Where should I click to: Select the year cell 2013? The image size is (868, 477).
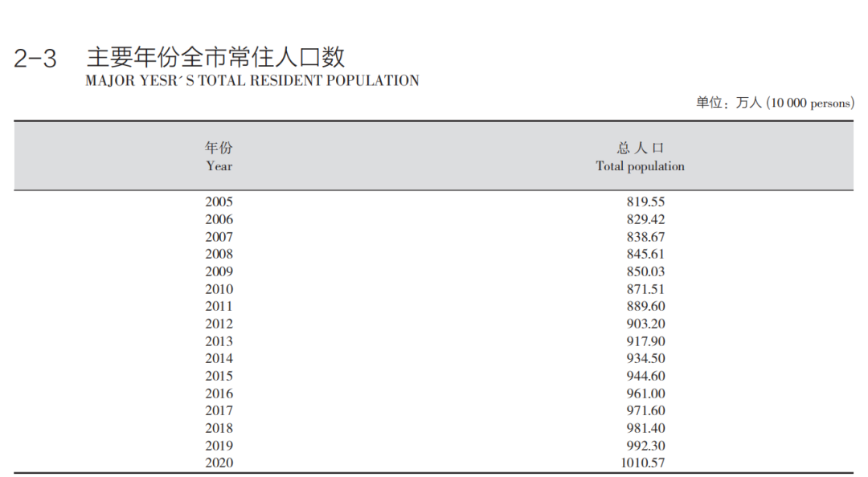219,341
